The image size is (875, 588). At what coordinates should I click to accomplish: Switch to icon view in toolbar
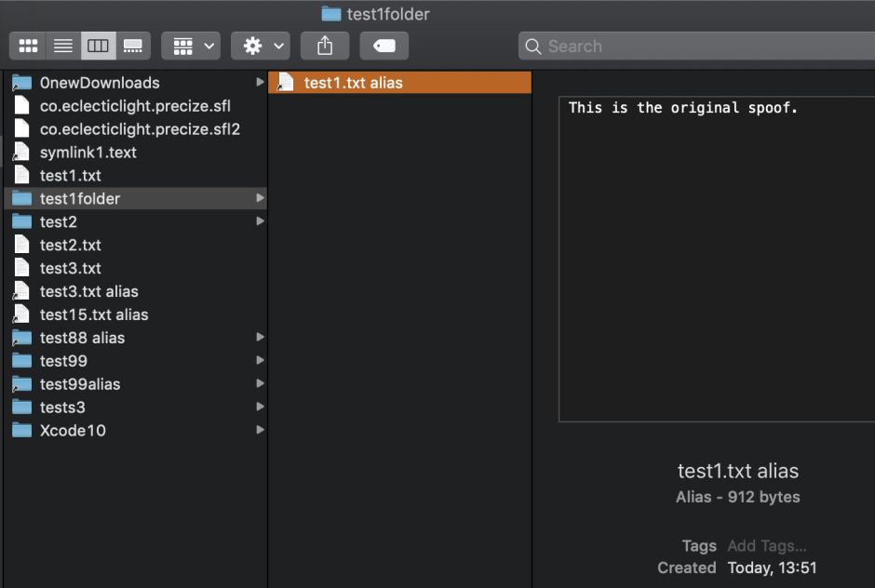pos(29,46)
